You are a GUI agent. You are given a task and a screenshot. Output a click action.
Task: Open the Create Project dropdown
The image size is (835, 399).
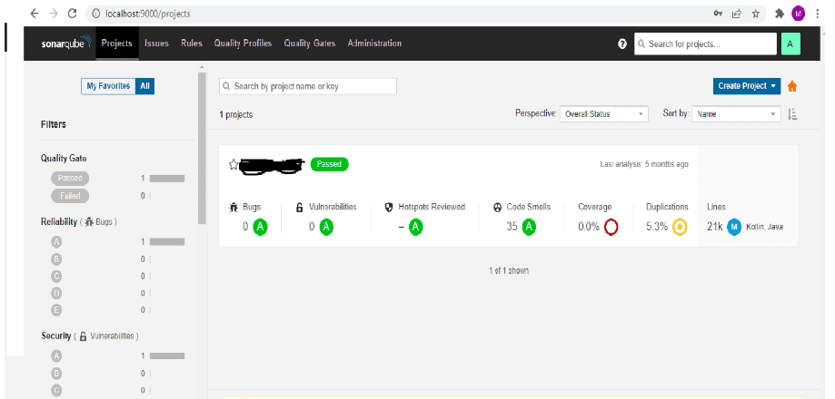tap(747, 86)
